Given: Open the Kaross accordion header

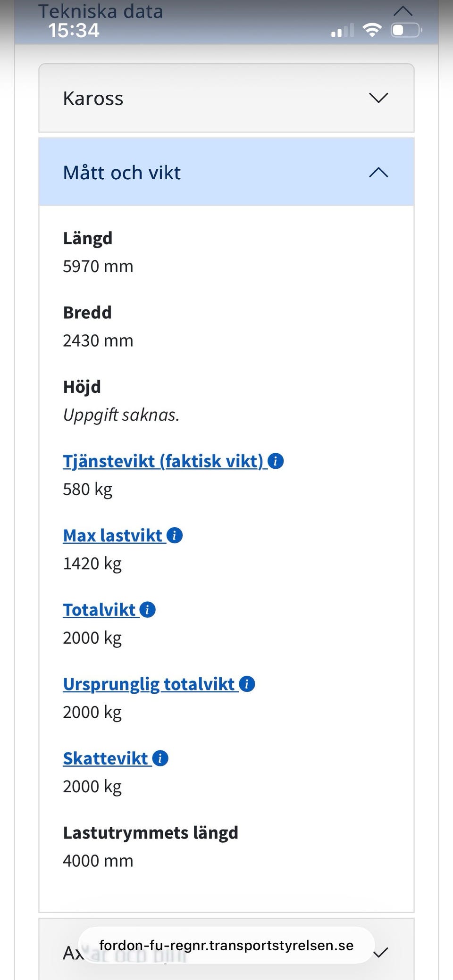Looking at the screenshot, I should pos(226,98).
